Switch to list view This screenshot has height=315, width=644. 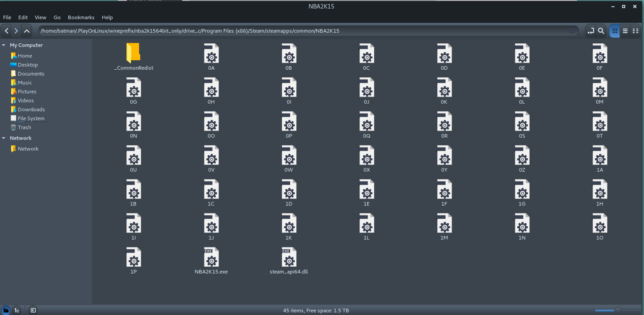(x=625, y=31)
